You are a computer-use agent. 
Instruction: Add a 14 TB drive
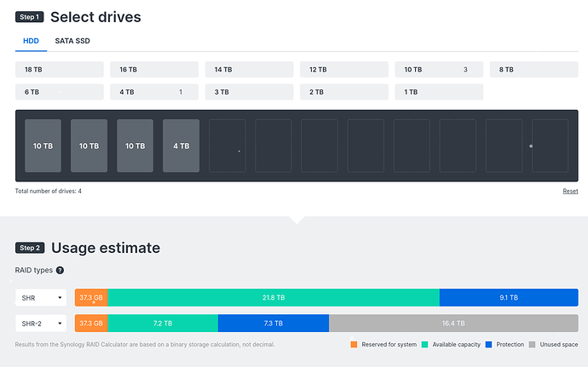(249, 69)
